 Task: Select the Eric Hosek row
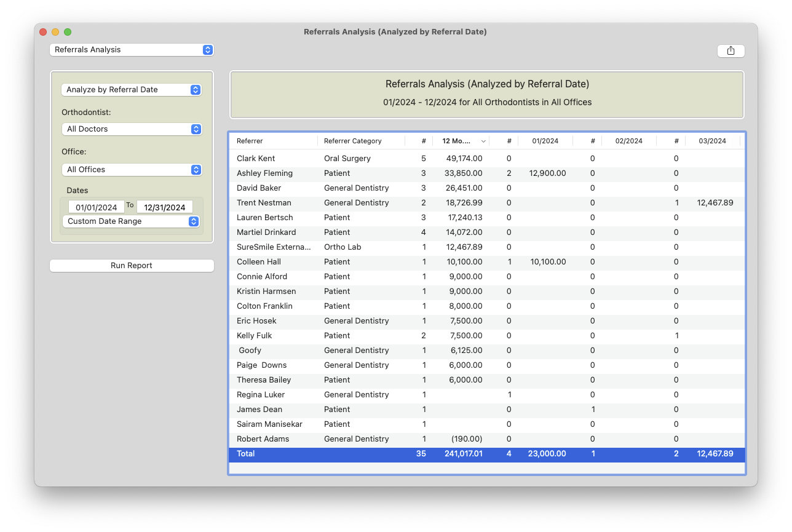(x=487, y=321)
